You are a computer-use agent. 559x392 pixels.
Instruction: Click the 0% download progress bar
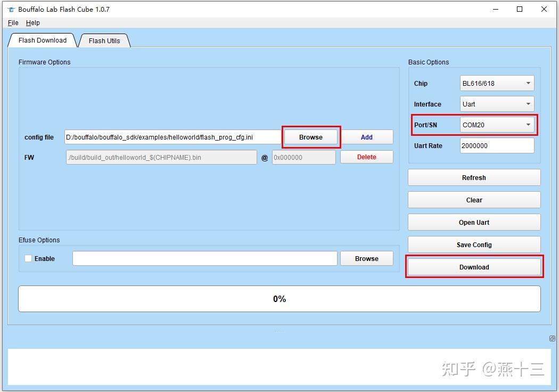click(279, 298)
